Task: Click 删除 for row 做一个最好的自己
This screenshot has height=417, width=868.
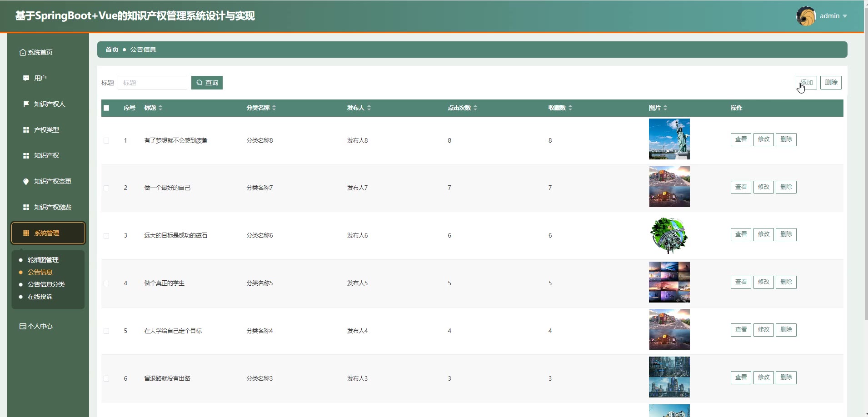Action: click(786, 187)
